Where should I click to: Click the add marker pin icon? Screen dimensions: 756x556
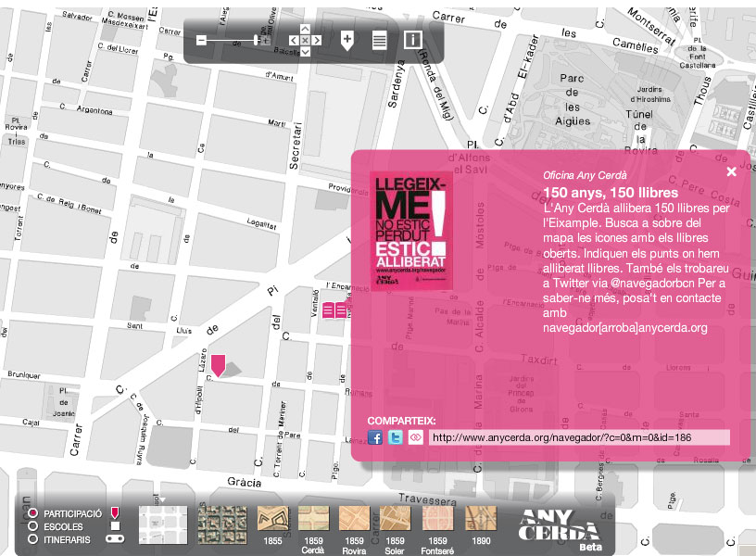347,41
